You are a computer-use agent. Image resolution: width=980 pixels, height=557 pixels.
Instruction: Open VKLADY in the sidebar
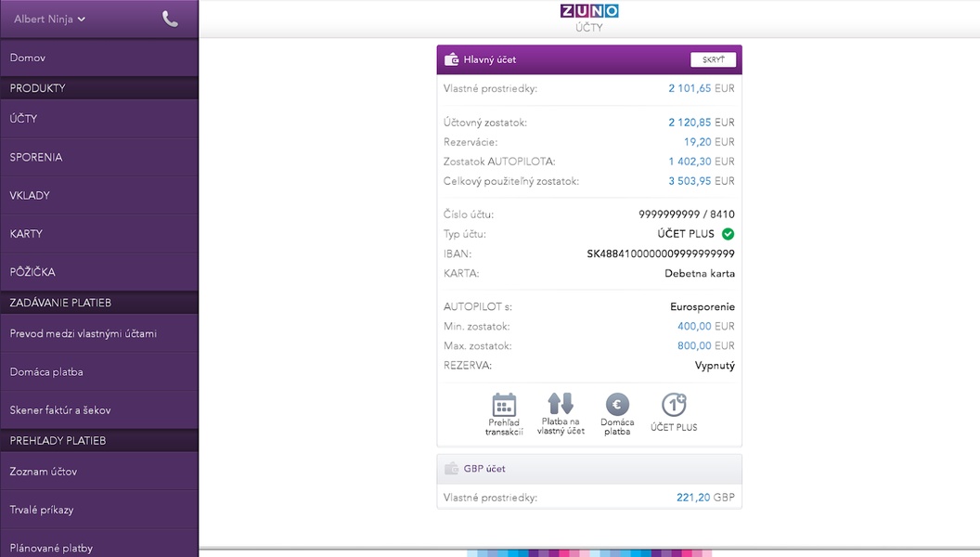click(x=99, y=195)
